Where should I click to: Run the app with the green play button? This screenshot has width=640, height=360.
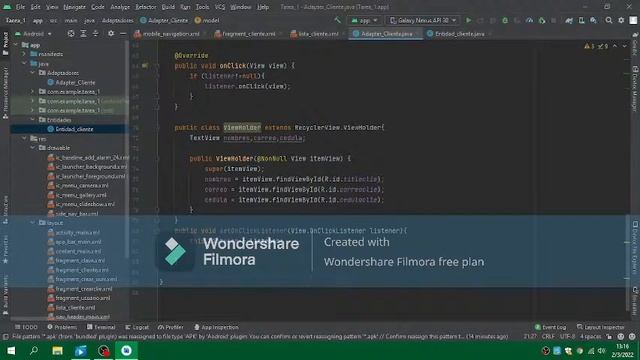pos(469,20)
